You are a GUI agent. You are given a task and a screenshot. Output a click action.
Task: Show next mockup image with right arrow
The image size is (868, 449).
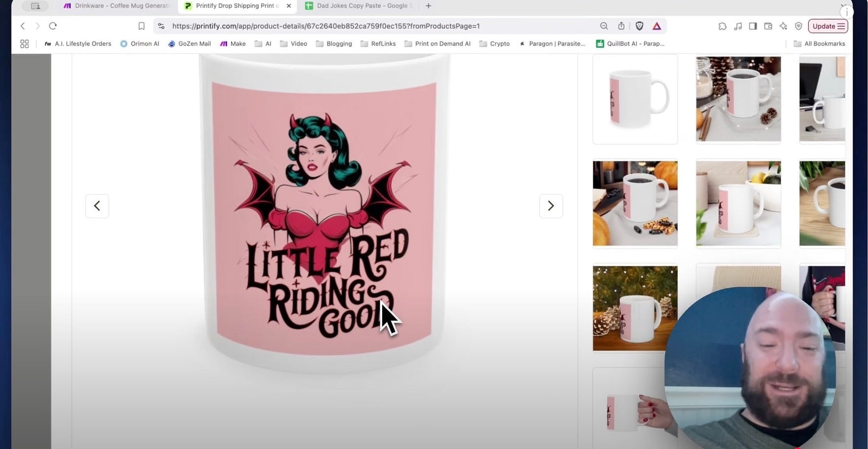(x=551, y=206)
